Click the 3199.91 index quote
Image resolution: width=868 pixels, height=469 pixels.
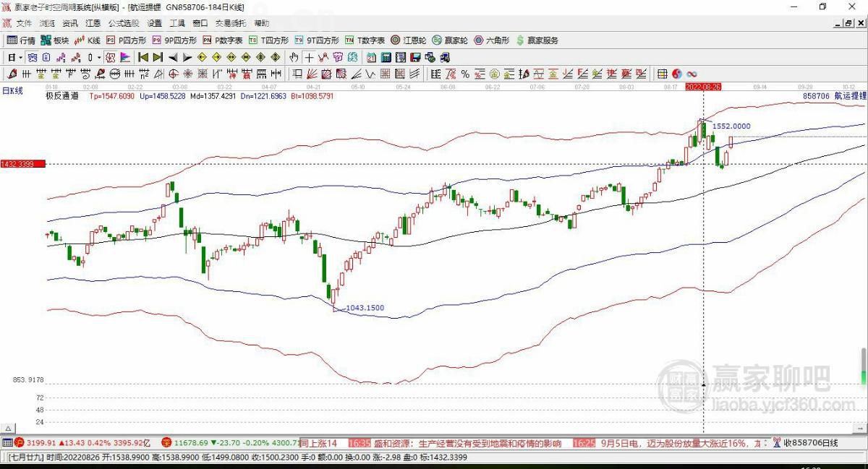coord(41,443)
